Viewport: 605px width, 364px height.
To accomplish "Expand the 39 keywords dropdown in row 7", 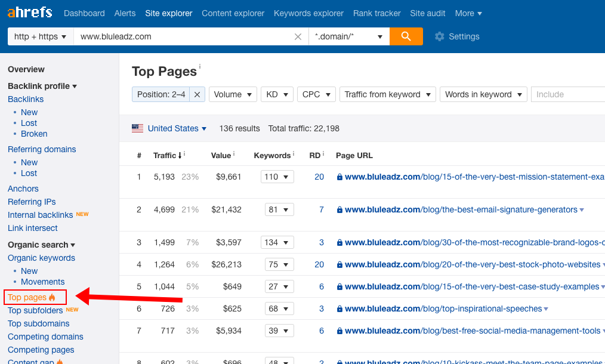I will click(279, 331).
